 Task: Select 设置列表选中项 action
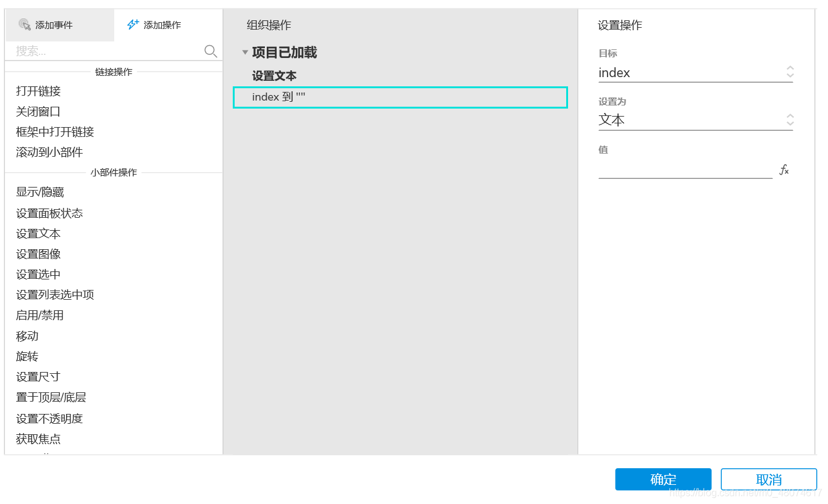coord(55,295)
